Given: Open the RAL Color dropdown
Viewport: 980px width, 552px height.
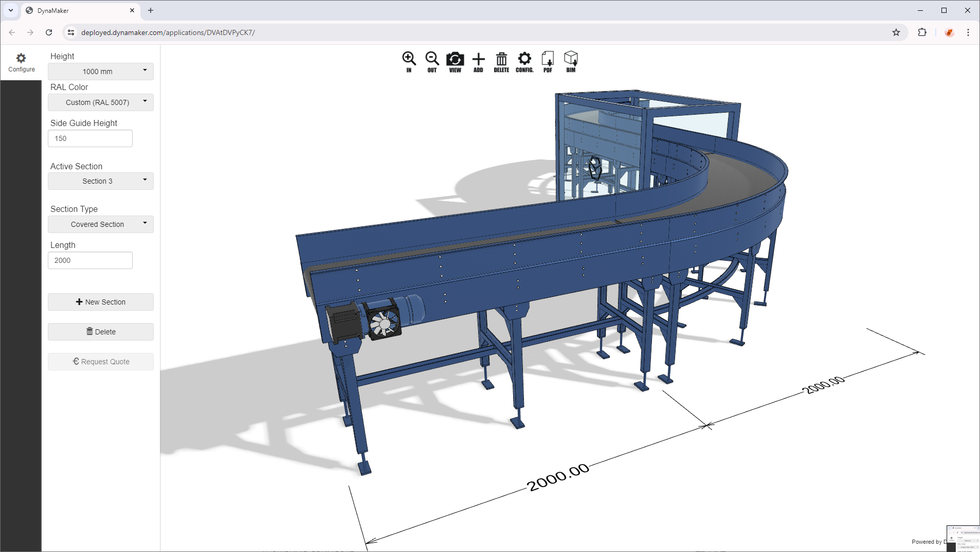Looking at the screenshot, I should click(101, 102).
